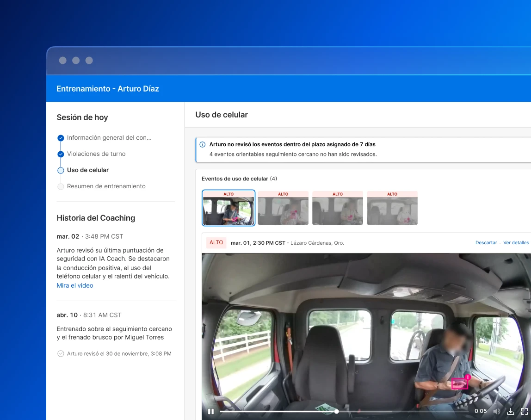531x420 pixels.
Task: Select the Violaciones de turno step circle
Action: [61, 154]
